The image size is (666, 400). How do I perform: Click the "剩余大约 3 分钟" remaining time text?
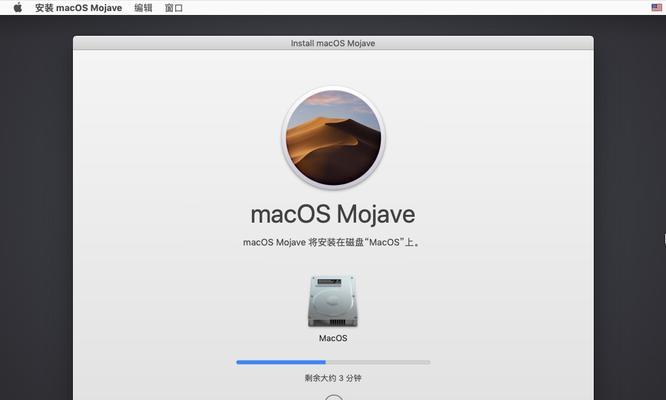333,378
